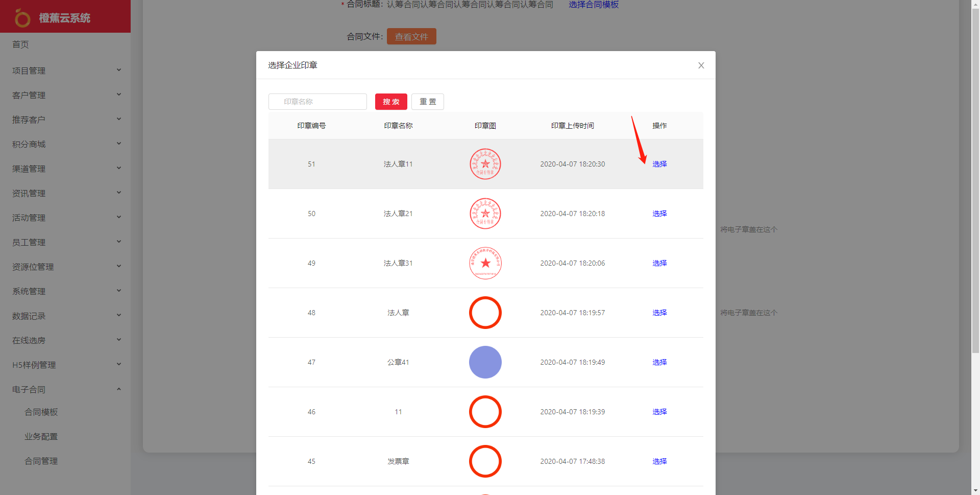
Task: Click the timestamp 2020-04-07 18:20:30
Action: coord(573,164)
